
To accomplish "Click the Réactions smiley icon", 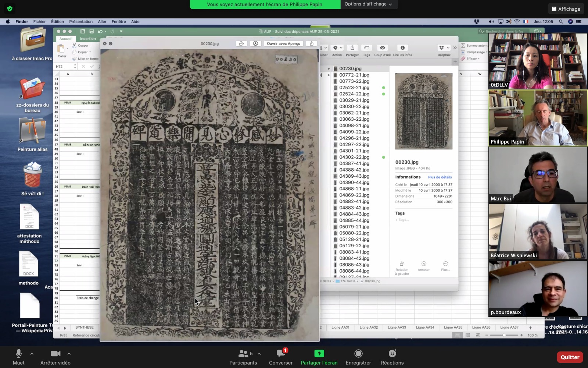I will coord(392,354).
